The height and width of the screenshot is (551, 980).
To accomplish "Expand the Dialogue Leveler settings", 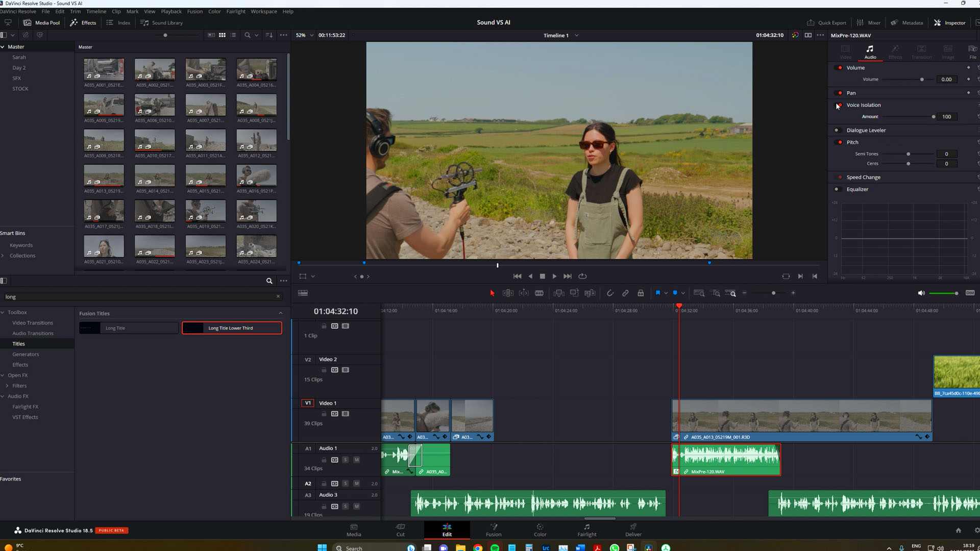I will tap(866, 130).
